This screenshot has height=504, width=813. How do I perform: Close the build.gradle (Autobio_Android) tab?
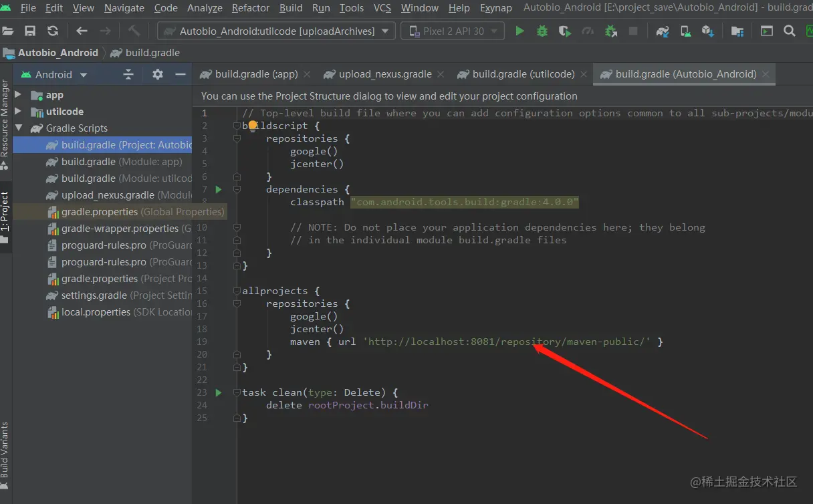pos(766,74)
